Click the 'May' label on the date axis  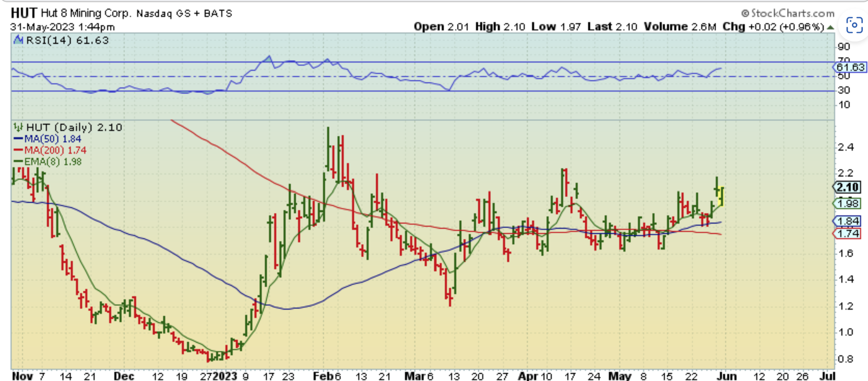pos(620,376)
